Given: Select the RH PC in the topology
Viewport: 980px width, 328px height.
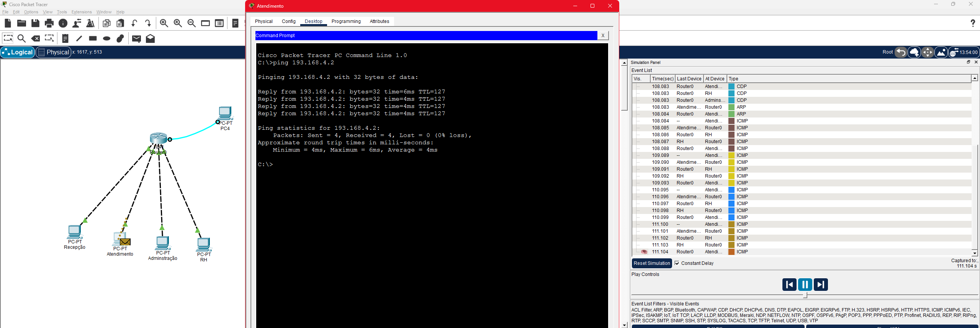Looking at the screenshot, I should (204, 245).
